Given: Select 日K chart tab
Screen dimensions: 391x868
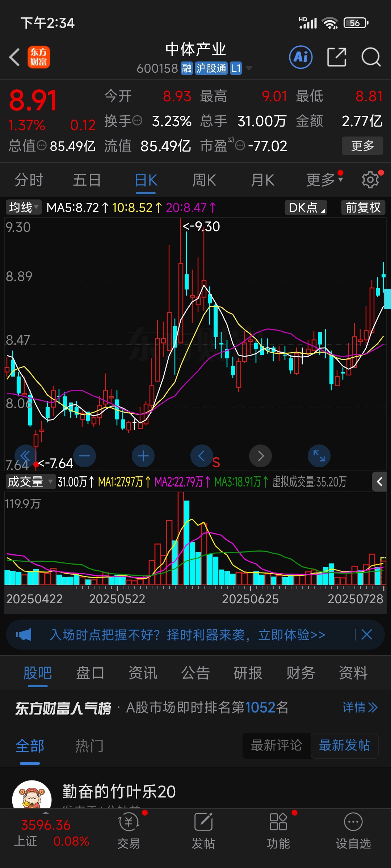Looking at the screenshot, I should coord(146,180).
